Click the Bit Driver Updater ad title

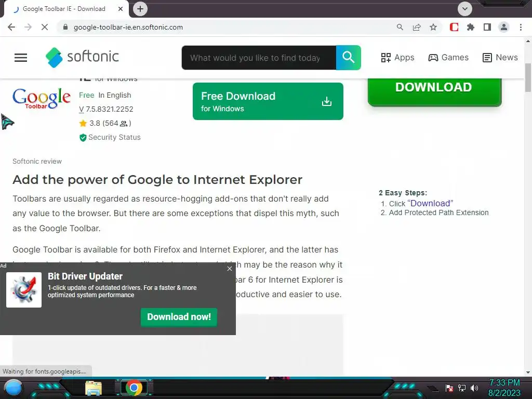pos(85,276)
